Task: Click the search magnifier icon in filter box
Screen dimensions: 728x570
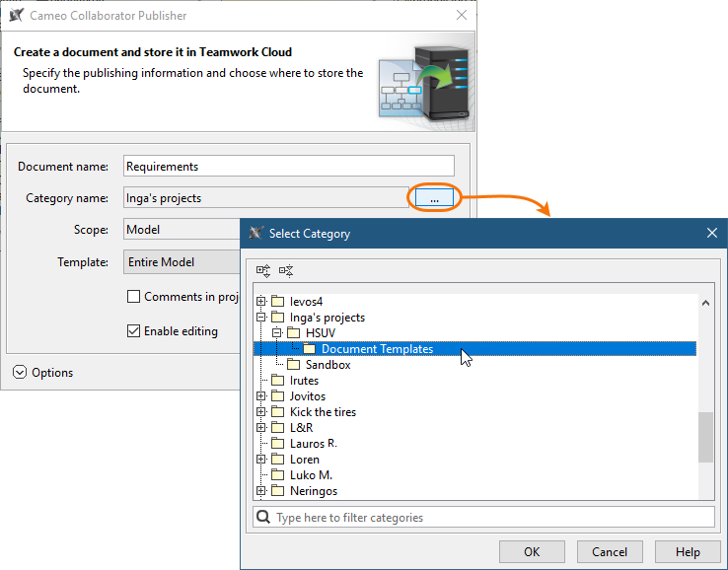Action: tap(263, 517)
